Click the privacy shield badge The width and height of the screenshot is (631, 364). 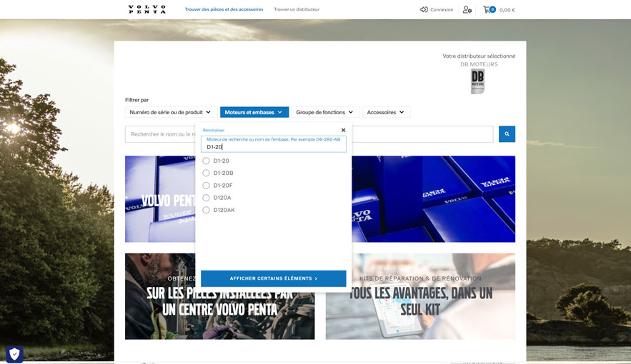14,354
